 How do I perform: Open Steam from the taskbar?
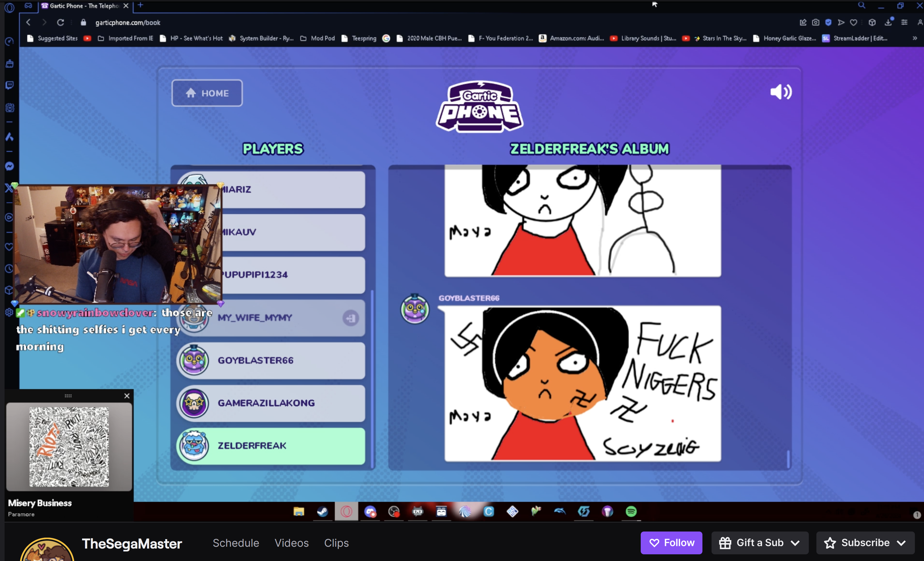tap(322, 511)
